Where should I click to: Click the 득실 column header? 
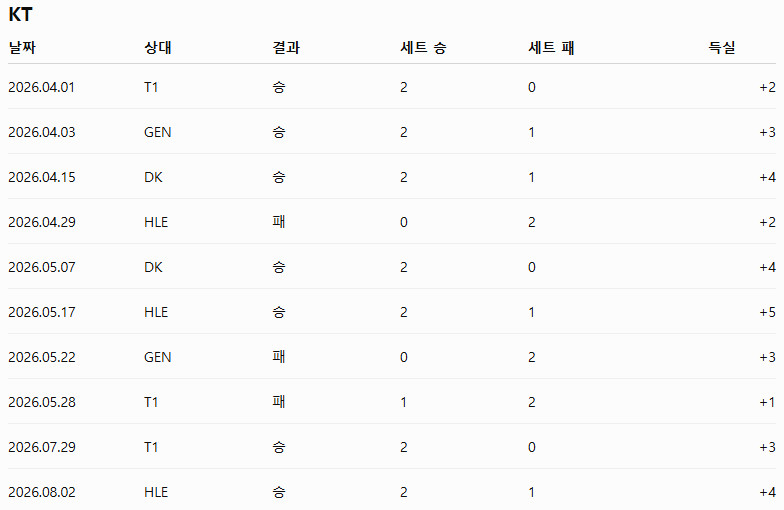click(x=722, y=48)
